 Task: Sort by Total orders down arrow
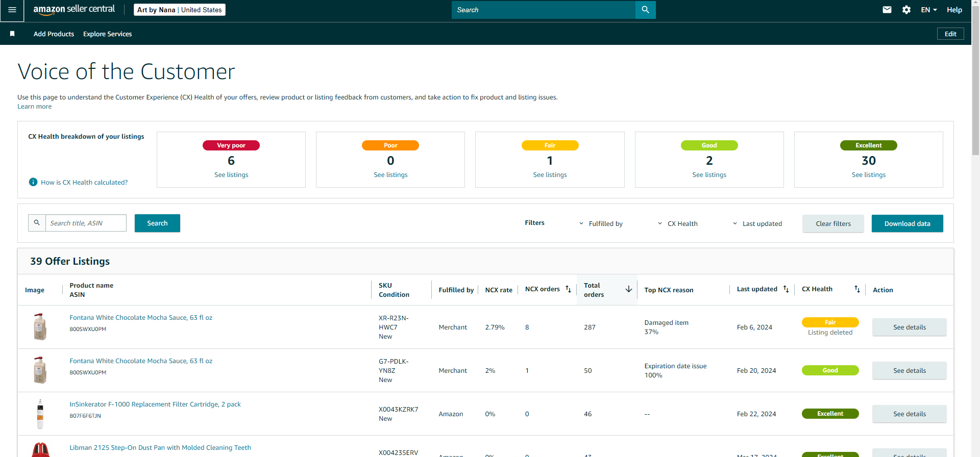coord(629,289)
